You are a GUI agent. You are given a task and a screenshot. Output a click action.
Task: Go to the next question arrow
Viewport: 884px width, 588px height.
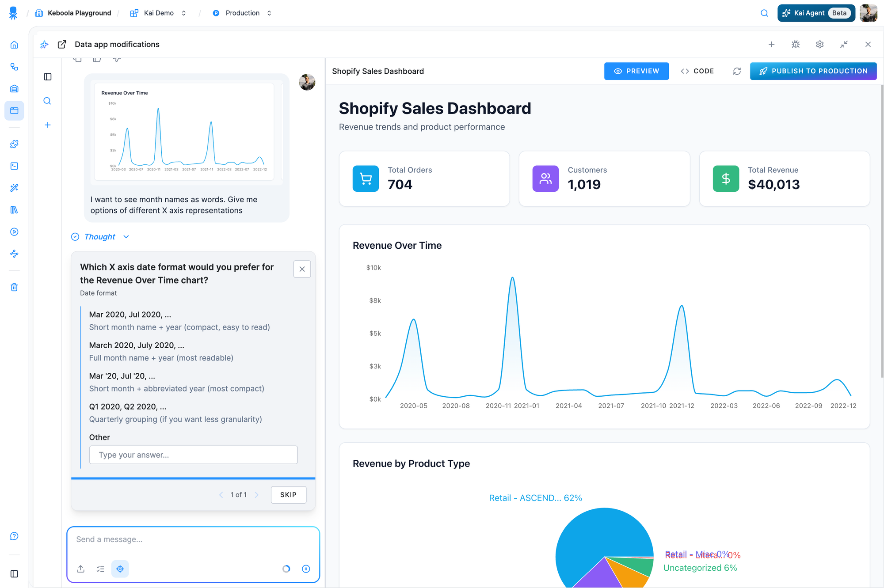(256, 495)
